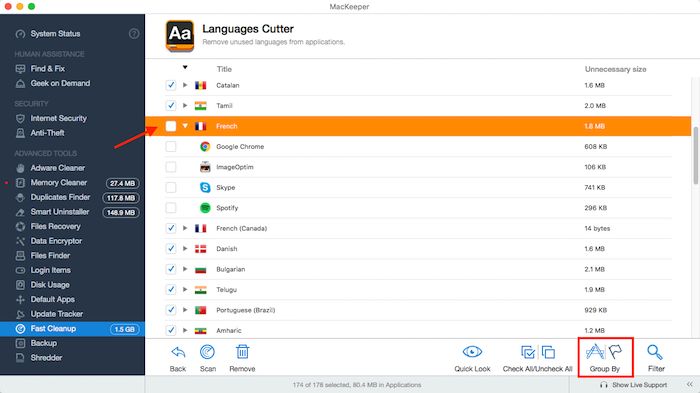700x393 pixels.
Task: Click the 1.5 GB Fast Cleanup badge
Action: pos(124,329)
